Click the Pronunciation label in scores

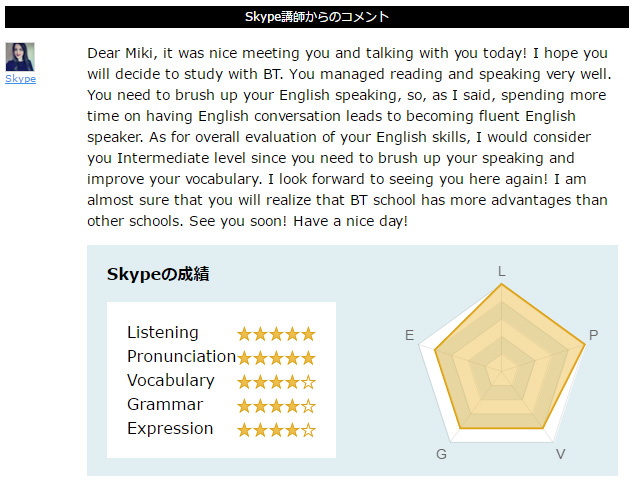click(x=181, y=357)
